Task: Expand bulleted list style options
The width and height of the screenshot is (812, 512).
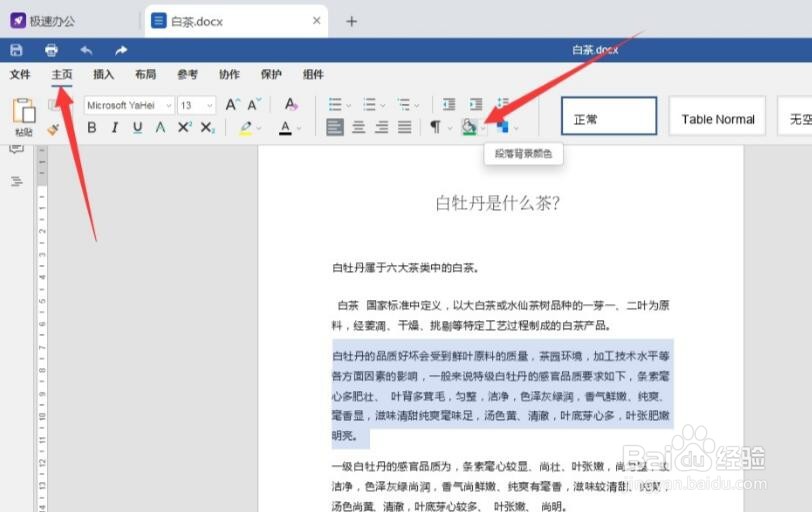Action: coord(349,106)
